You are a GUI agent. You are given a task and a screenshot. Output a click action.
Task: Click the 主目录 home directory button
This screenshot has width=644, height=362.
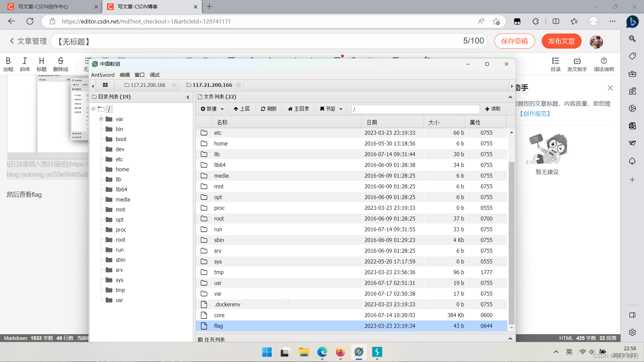tap(299, 109)
